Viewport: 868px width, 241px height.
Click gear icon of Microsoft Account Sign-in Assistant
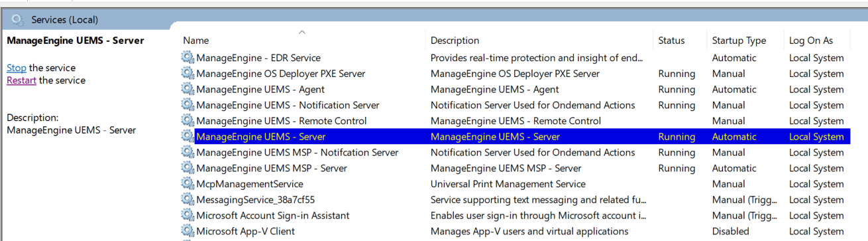coord(188,216)
